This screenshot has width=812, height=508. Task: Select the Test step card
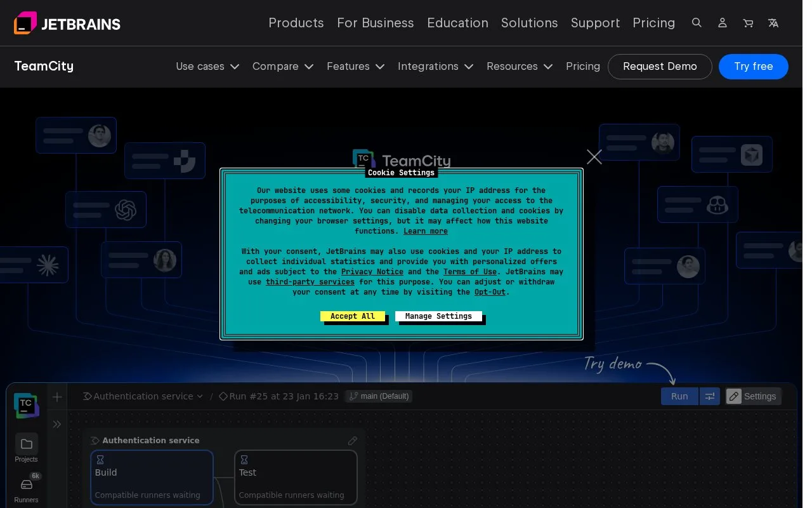point(296,478)
